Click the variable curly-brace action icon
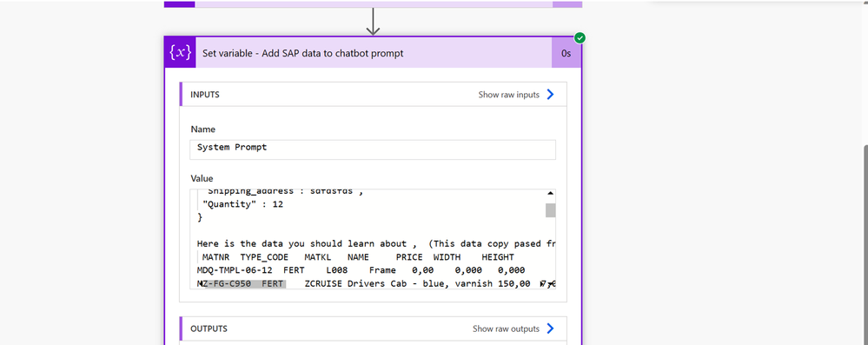The height and width of the screenshot is (345, 868). click(180, 53)
